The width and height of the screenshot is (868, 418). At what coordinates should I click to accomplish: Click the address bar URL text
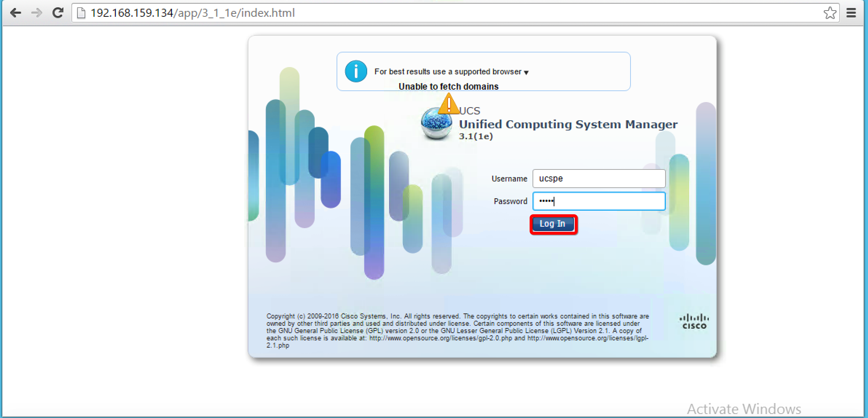click(193, 13)
